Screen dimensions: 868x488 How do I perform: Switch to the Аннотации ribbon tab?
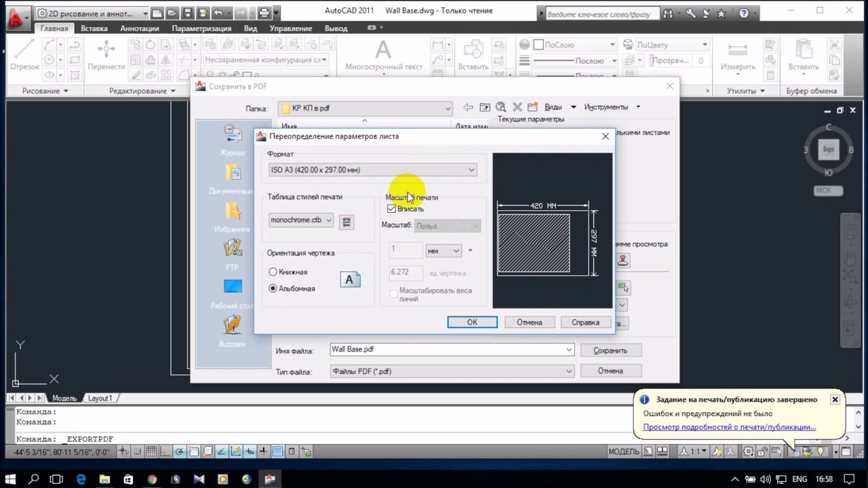[x=140, y=28]
